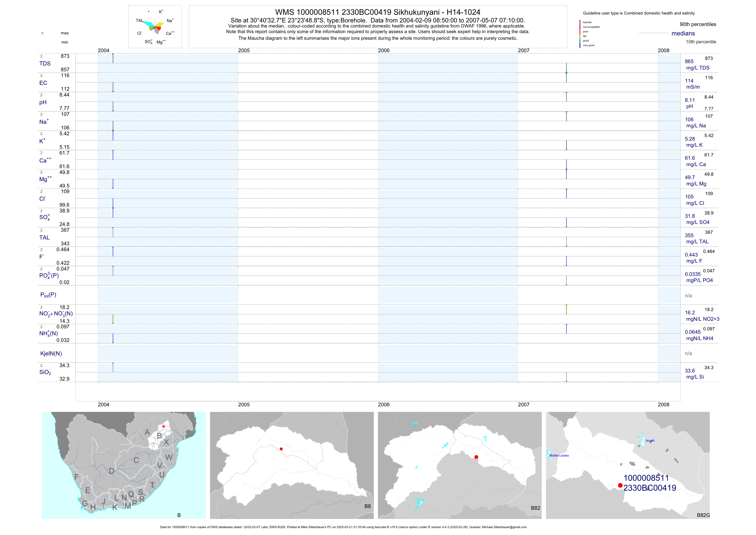Click the red site dot on B8 map
This screenshot has width=756, height=535.
(281, 449)
